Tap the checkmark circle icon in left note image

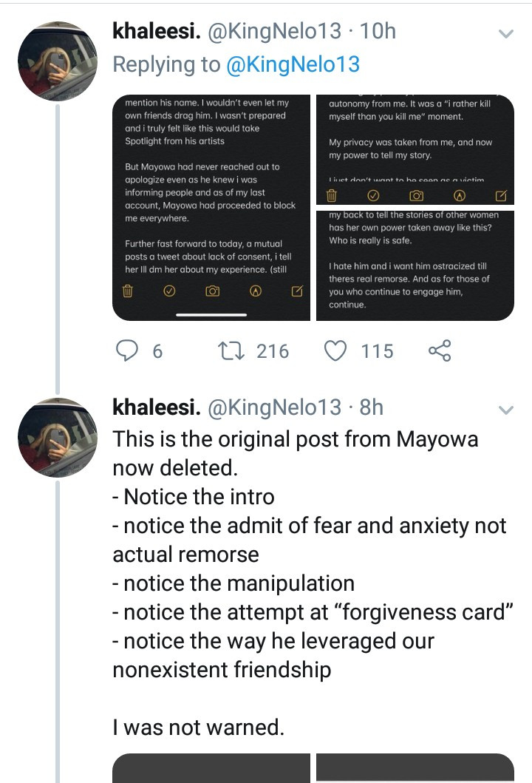(x=170, y=291)
